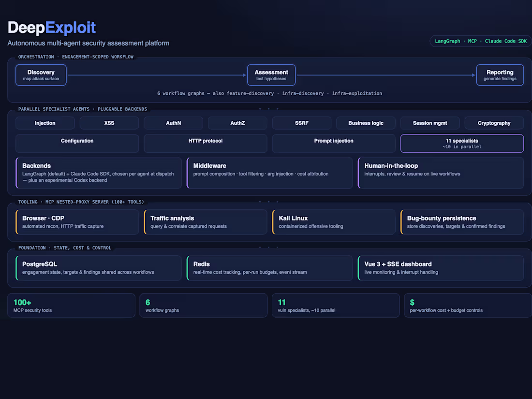The height and width of the screenshot is (399, 532).
Task: Select the Bug-bounty persistence card
Action: (462, 222)
